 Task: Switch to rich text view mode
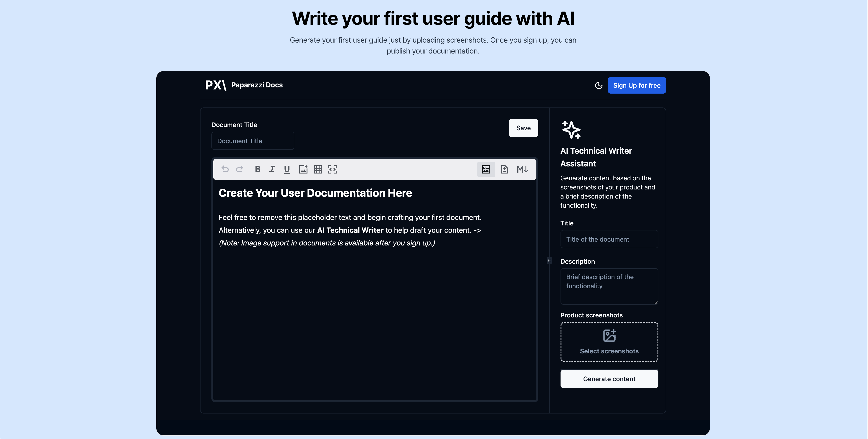[486, 169]
